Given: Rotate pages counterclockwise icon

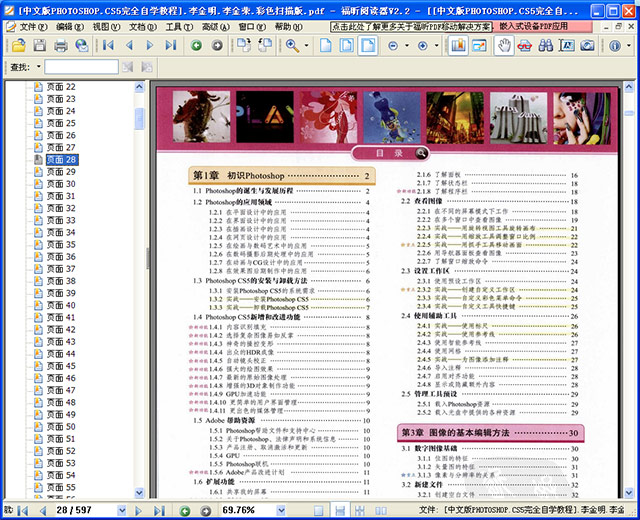Looking at the screenshot, I should click(x=265, y=45).
